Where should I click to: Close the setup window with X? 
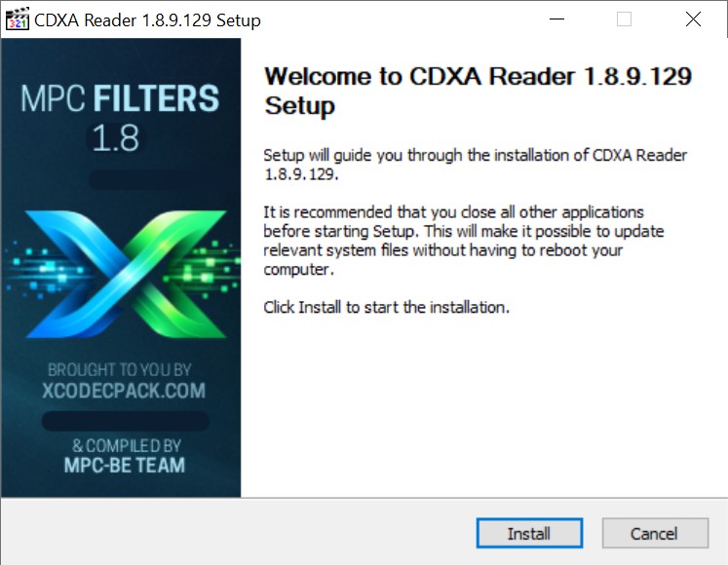pyautogui.click(x=693, y=19)
